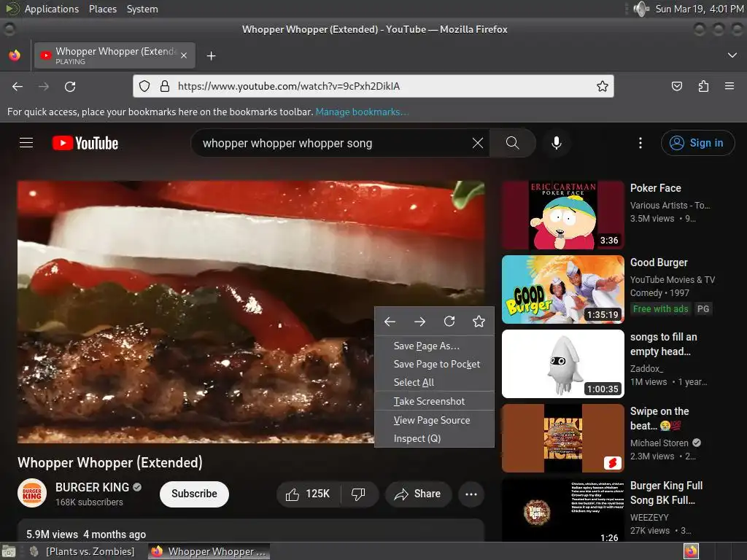This screenshot has width=747, height=560.
Task: Bookmark this page with the star icon
Action: coord(602,86)
